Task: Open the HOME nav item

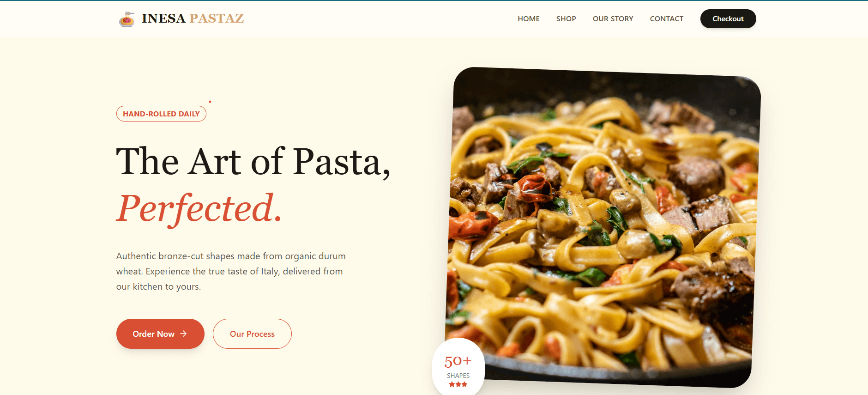Action: click(x=529, y=19)
